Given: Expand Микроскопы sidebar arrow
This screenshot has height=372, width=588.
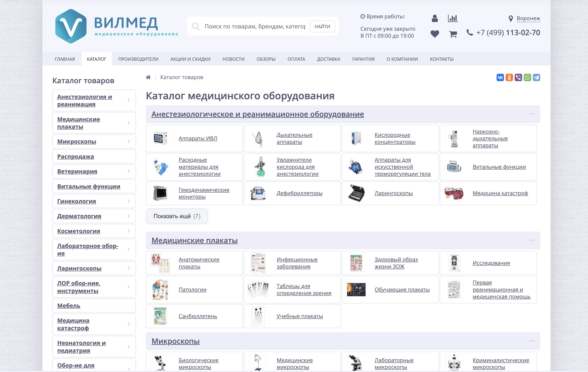Looking at the screenshot, I should (129, 142).
